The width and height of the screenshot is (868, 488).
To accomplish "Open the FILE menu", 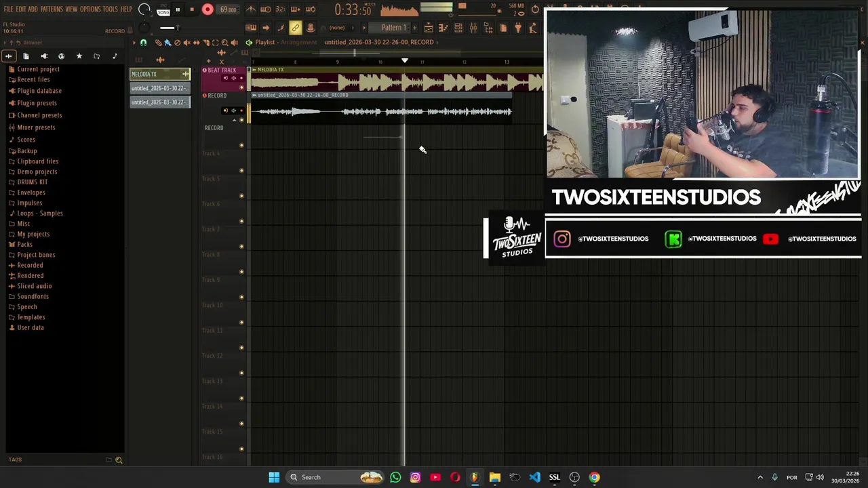I will 8,9.
